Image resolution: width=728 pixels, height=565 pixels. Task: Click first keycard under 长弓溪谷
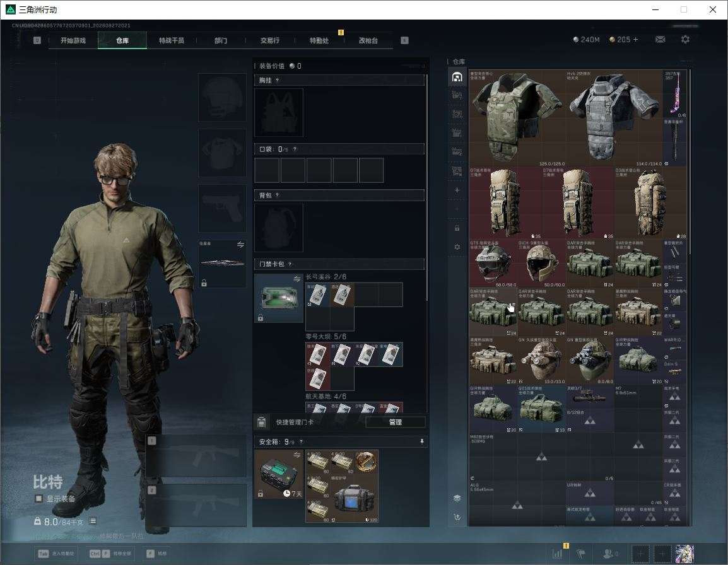pos(317,294)
